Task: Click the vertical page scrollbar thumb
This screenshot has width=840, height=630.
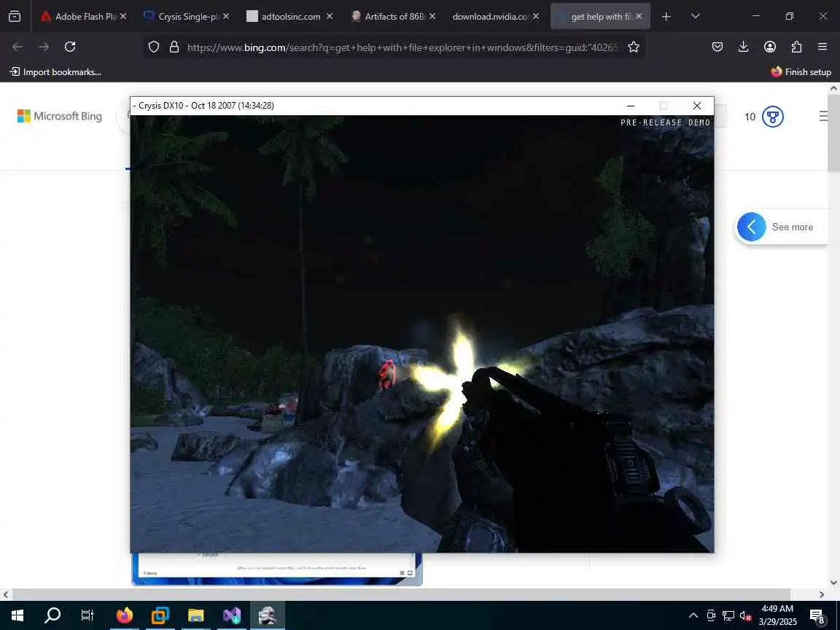Action: [x=833, y=134]
